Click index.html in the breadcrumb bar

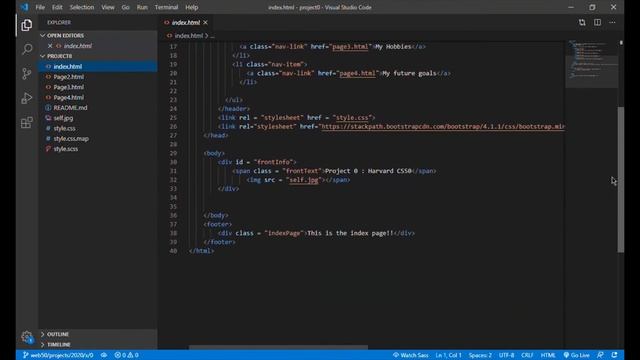[x=189, y=36]
